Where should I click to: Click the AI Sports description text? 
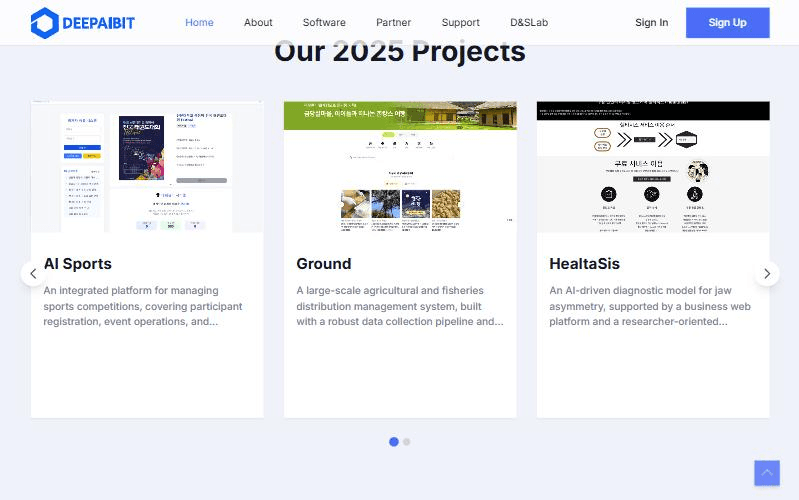[x=143, y=306]
